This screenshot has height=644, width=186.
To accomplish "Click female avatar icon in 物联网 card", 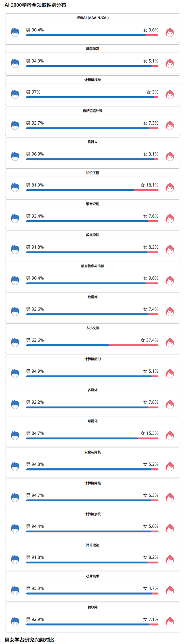I will tap(170, 621).
